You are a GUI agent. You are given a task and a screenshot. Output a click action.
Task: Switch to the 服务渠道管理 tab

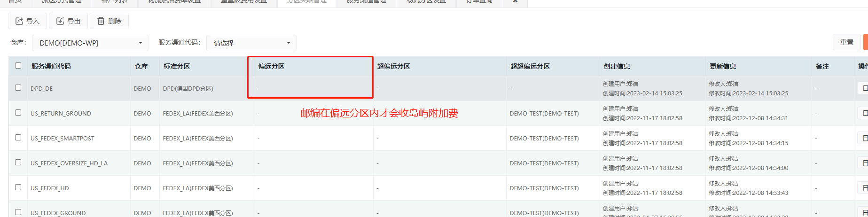[367, 2]
